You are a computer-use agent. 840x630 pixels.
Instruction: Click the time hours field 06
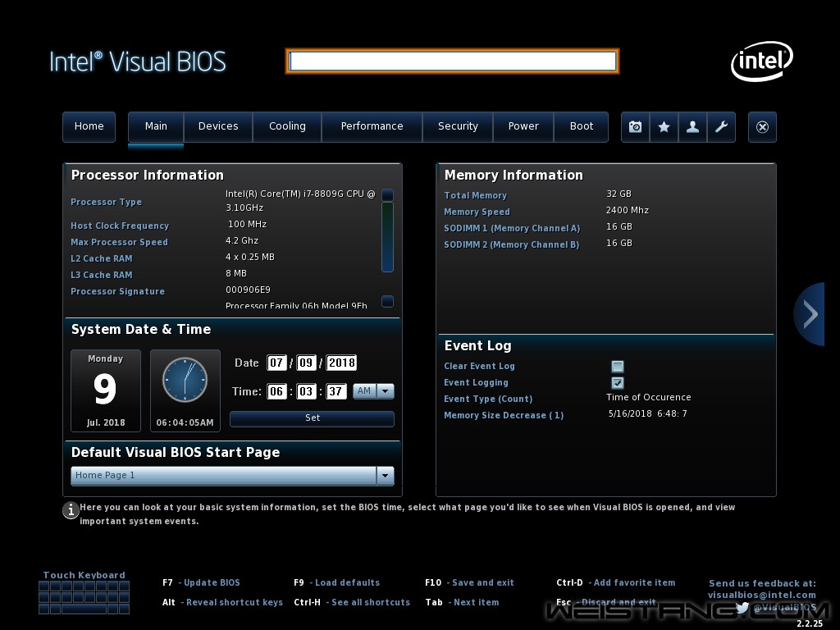click(x=276, y=391)
